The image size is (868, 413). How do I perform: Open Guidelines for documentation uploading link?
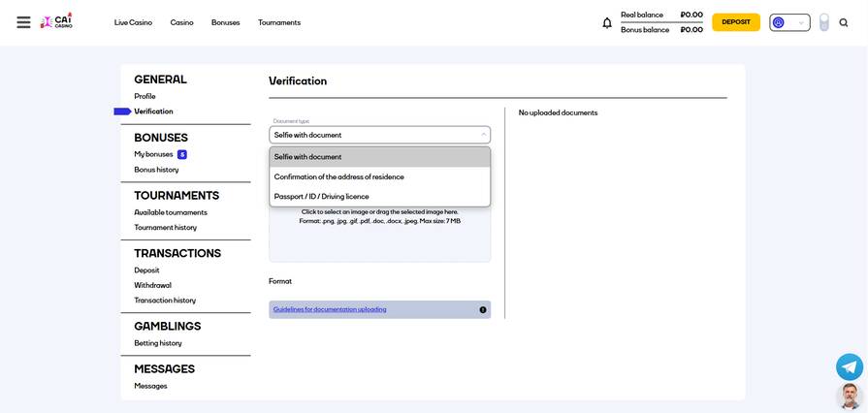330,310
